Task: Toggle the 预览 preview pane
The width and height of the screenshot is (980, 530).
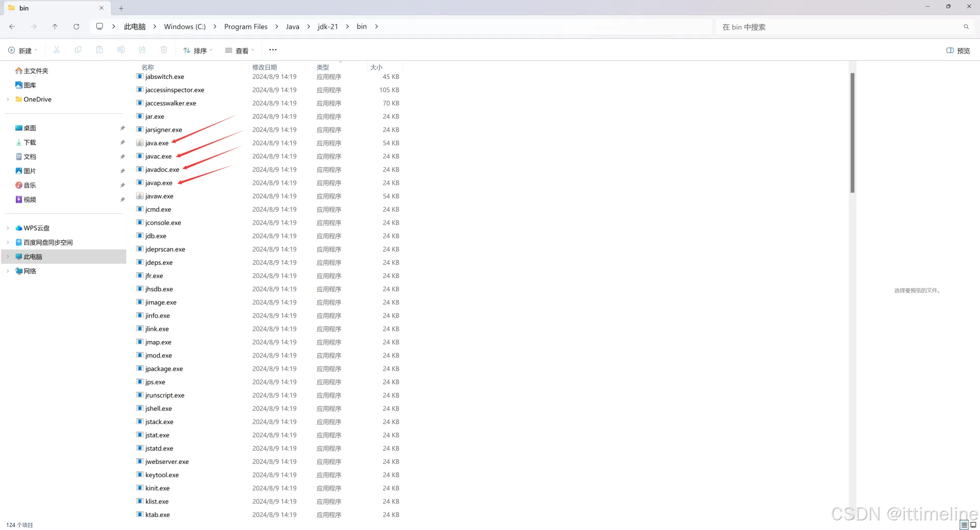Action: 958,50
